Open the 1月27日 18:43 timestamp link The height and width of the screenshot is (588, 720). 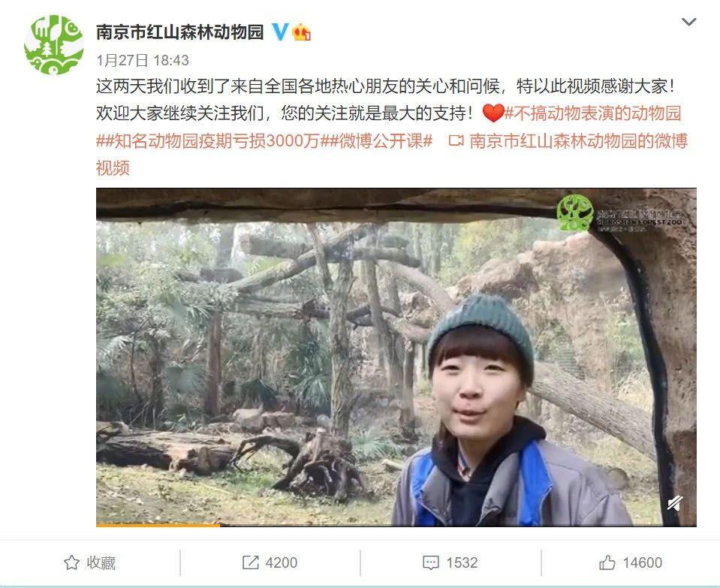point(143,60)
